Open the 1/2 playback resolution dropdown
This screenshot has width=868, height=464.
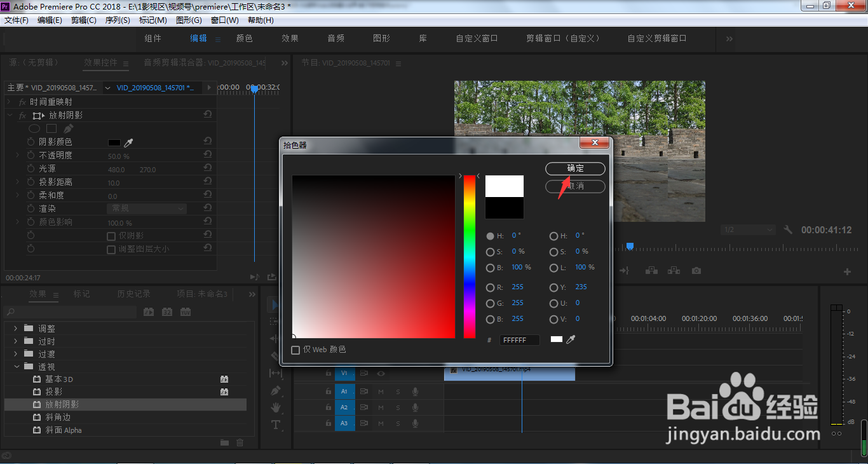pos(749,230)
